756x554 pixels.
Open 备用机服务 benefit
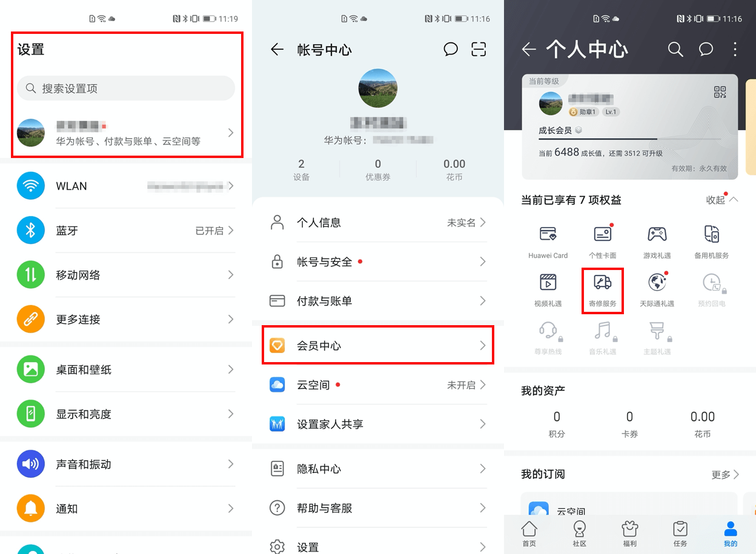coord(712,242)
